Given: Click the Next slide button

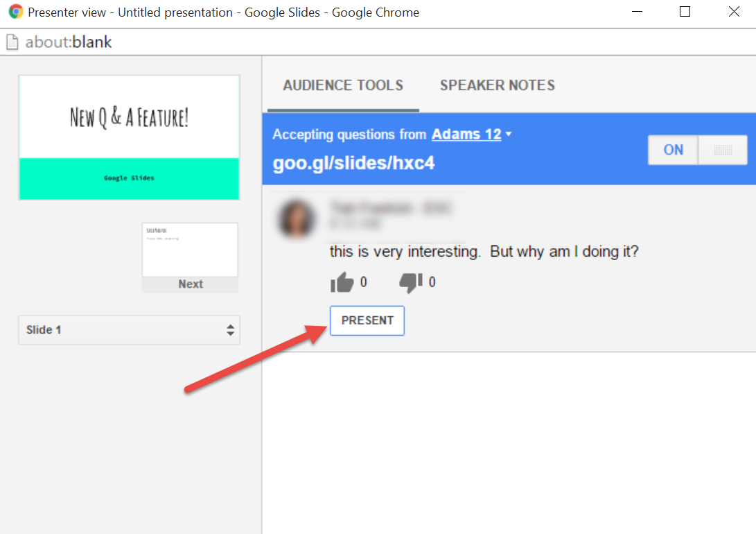Looking at the screenshot, I should [x=191, y=284].
